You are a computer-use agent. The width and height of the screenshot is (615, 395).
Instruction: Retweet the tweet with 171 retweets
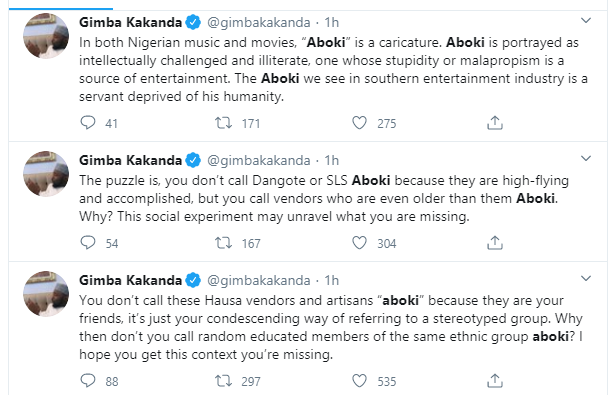(223, 123)
